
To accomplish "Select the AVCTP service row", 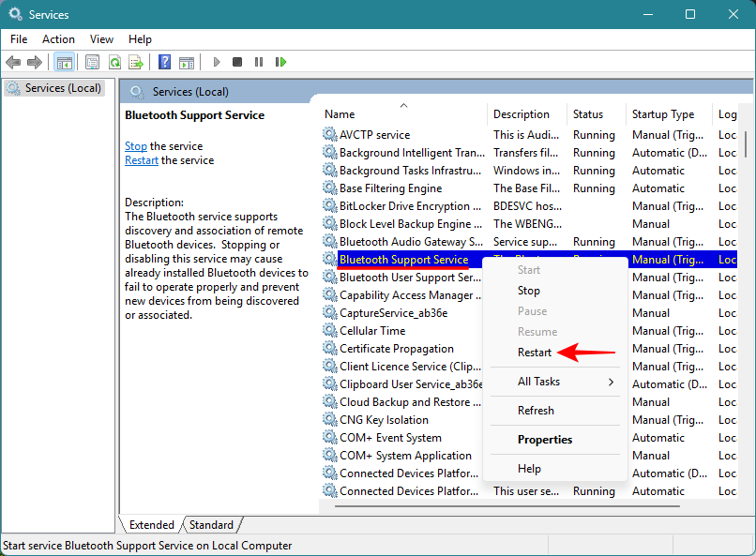I will pyautogui.click(x=528, y=134).
